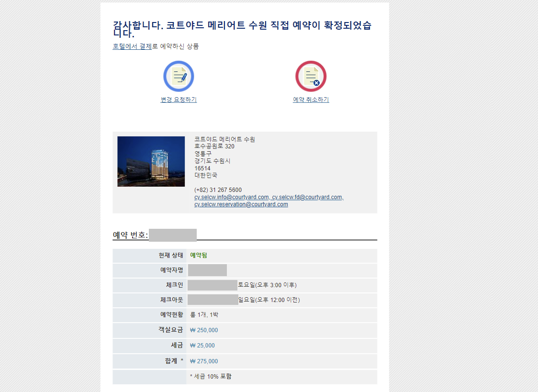Follow the 호텔에서 결제 link
The image size is (538, 392).
[132, 46]
